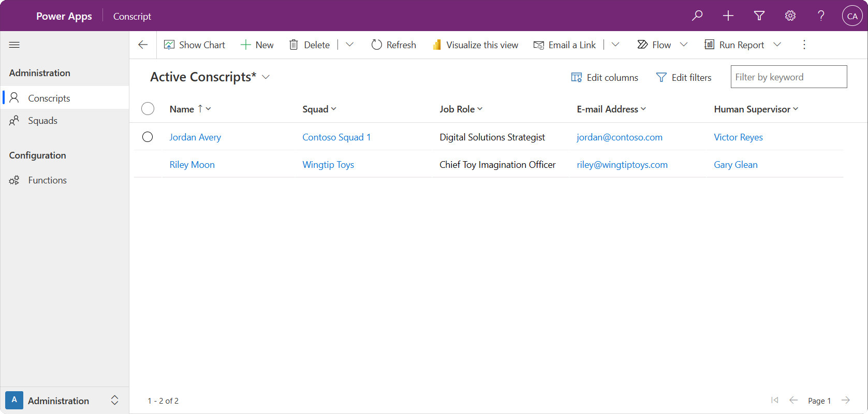
Task: Click Show Chart
Action: point(195,45)
